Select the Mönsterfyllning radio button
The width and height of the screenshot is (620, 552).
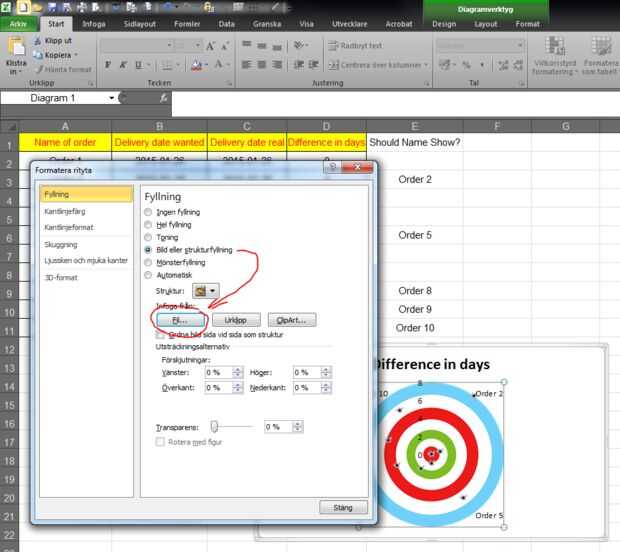(x=148, y=263)
